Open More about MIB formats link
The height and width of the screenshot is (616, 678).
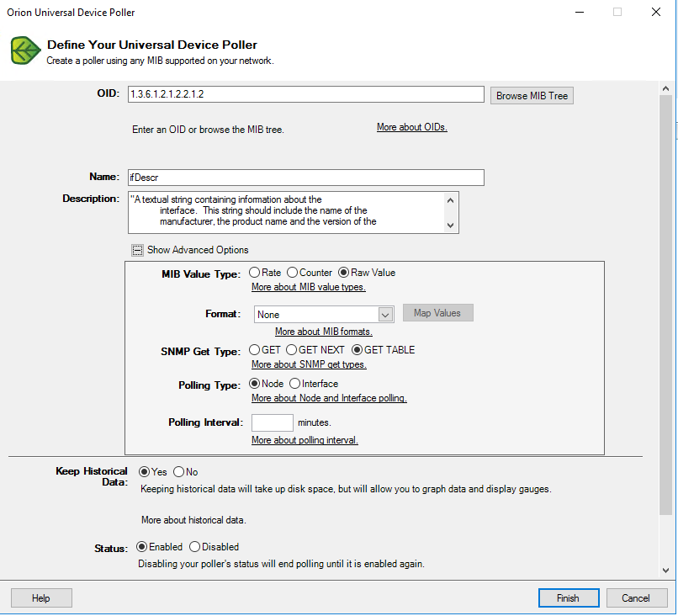pos(323,332)
